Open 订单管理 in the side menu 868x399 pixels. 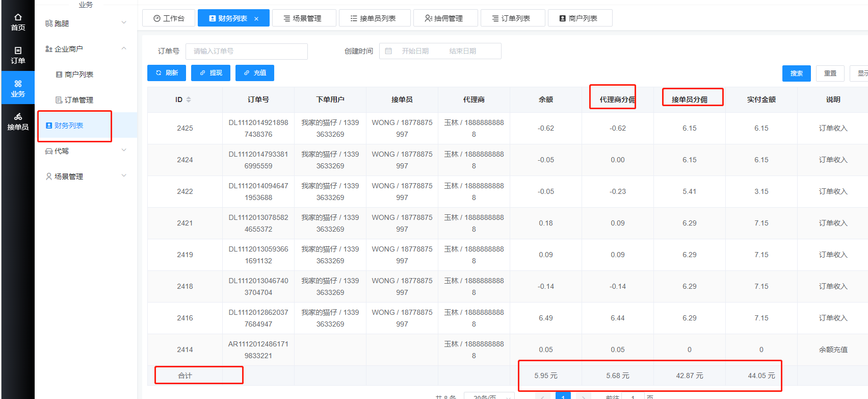[x=79, y=99]
